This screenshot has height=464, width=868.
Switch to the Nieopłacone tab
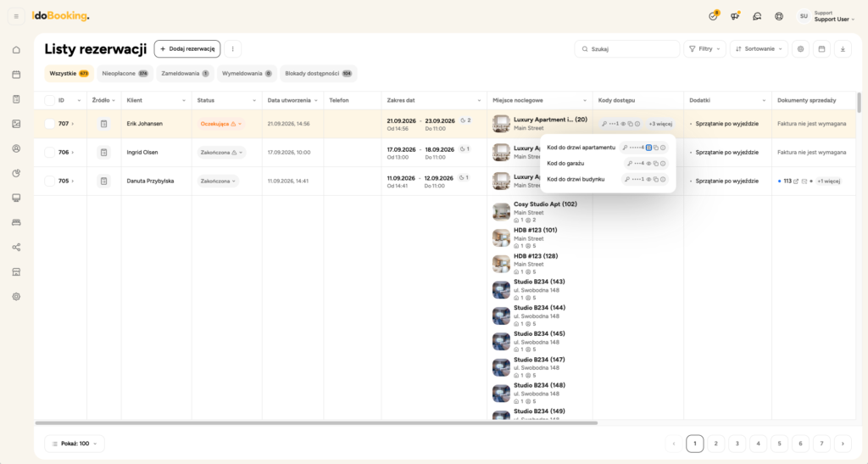point(125,73)
